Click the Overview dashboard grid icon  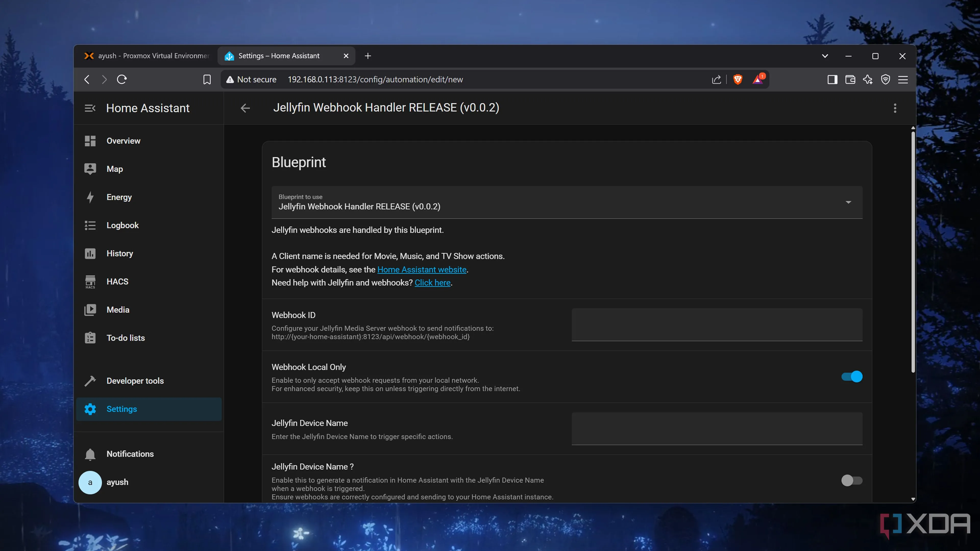pyautogui.click(x=90, y=141)
